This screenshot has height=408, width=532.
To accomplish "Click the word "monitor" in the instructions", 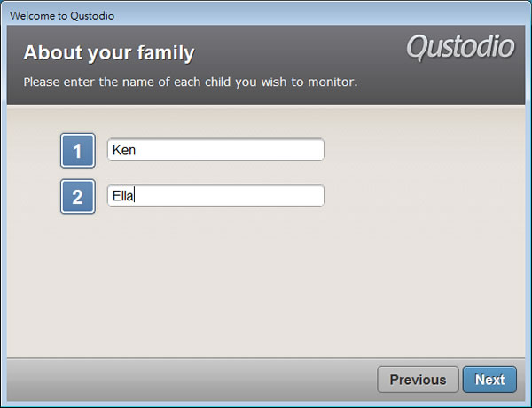I will [330, 82].
